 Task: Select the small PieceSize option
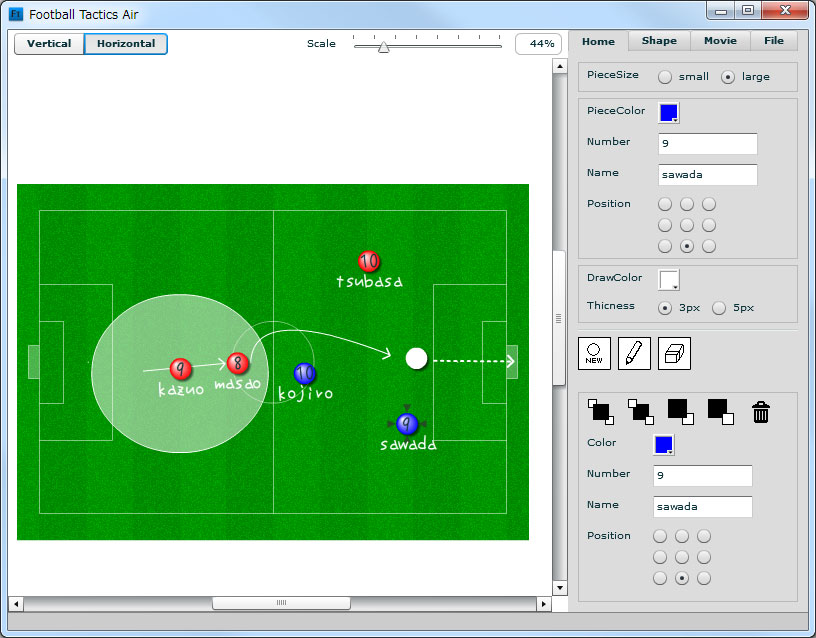pos(664,76)
